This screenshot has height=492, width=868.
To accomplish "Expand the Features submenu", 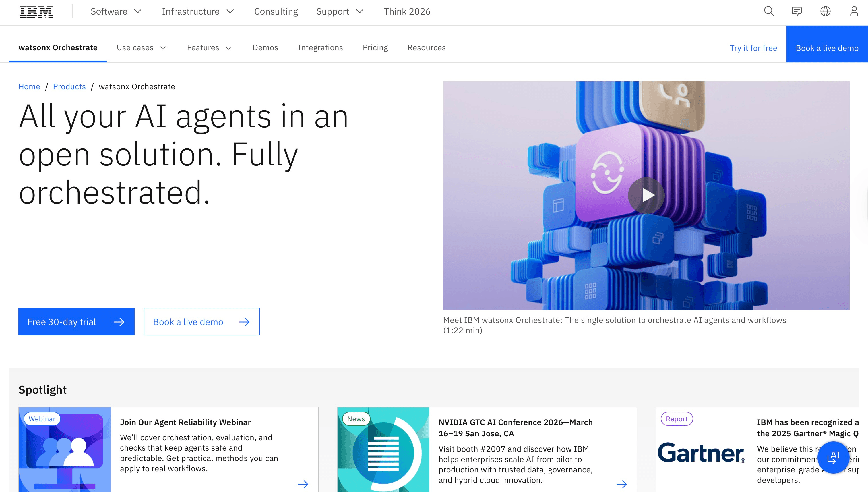I will [209, 48].
